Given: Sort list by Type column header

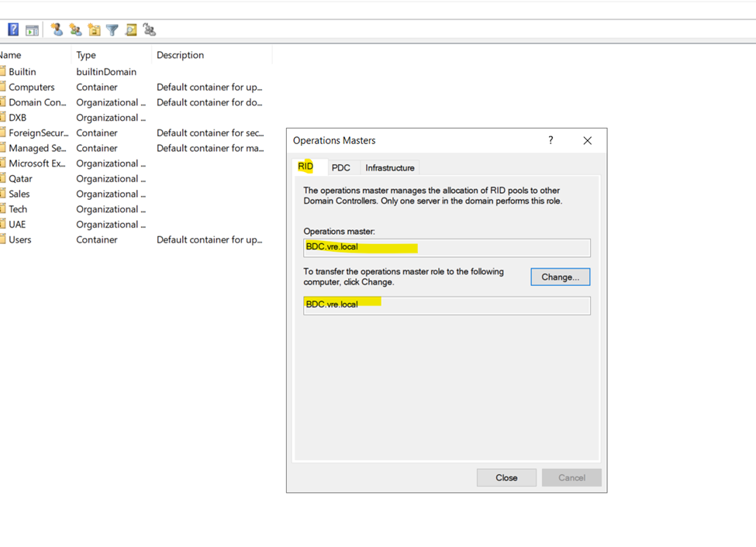Looking at the screenshot, I should point(86,55).
